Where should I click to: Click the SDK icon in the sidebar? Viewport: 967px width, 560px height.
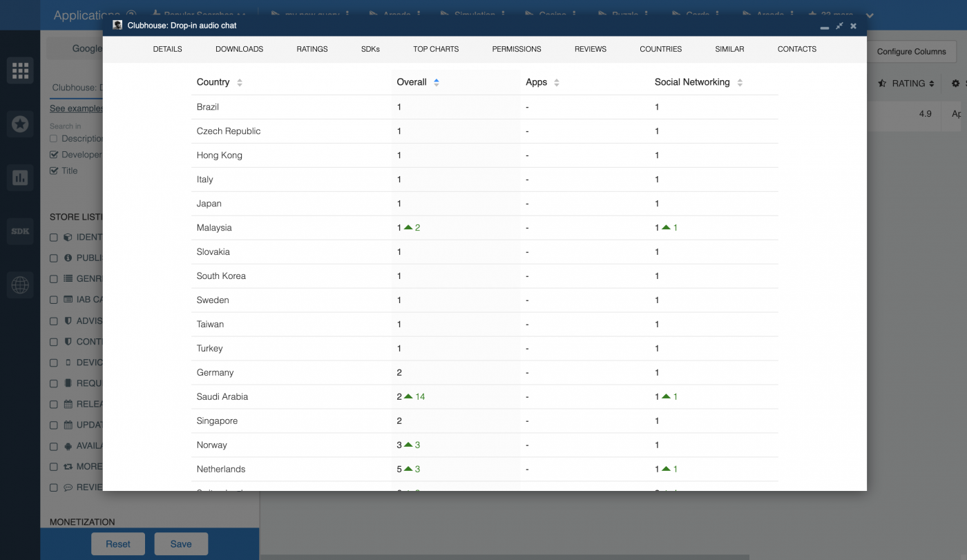coord(20,231)
